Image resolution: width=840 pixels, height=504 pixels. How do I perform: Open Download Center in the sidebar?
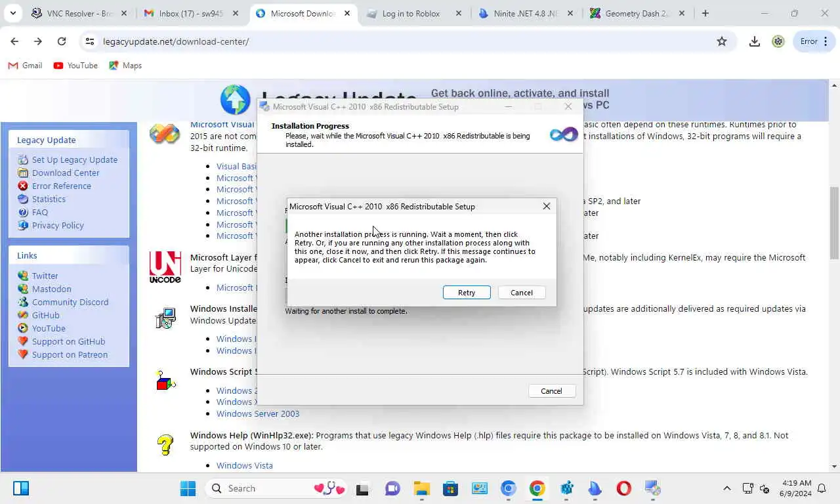(66, 173)
